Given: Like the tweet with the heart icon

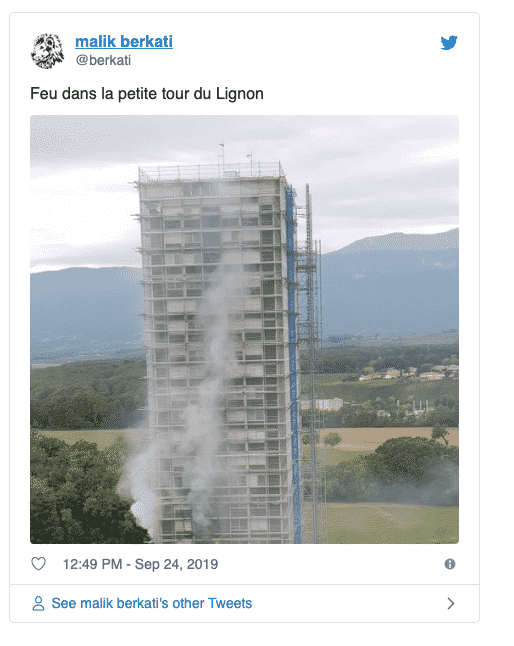Looking at the screenshot, I should click(x=39, y=564).
